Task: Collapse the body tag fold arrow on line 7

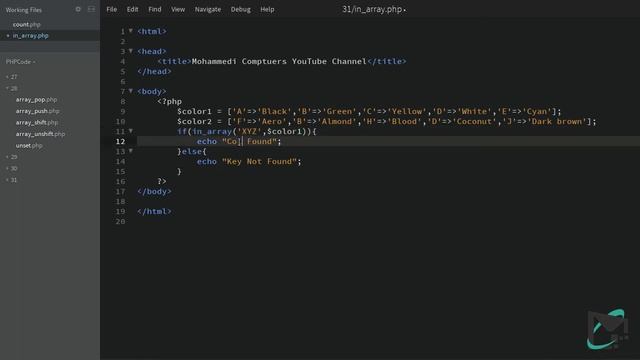Action: click(x=131, y=91)
